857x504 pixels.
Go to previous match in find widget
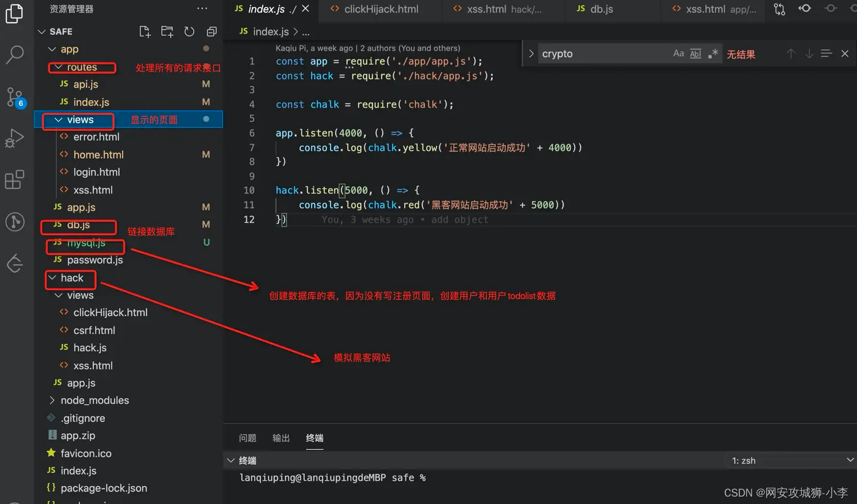tap(791, 54)
